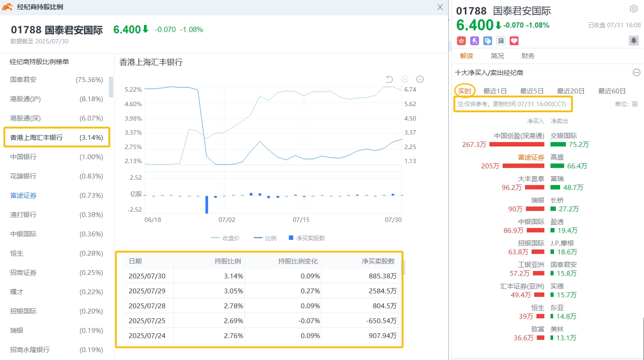Screen dimensions: 644x360
Task: Select the 最近60日 period tab
Action: 612,91
